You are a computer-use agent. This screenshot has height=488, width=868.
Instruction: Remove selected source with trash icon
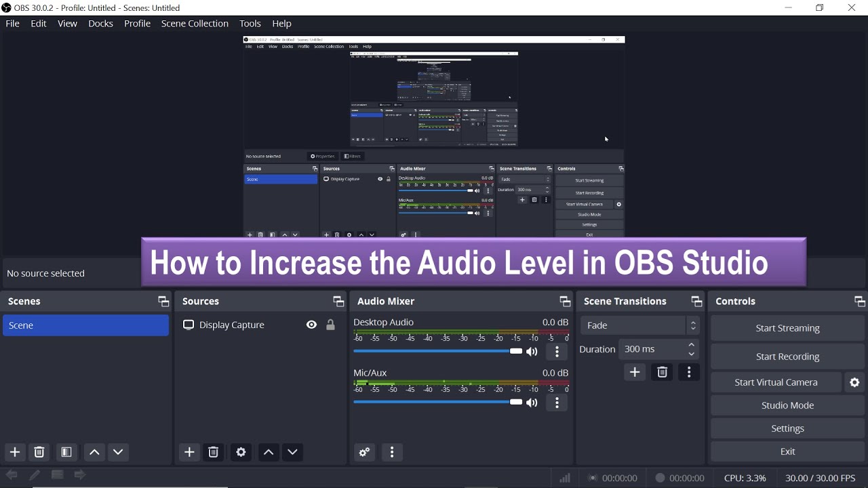pyautogui.click(x=214, y=452)
